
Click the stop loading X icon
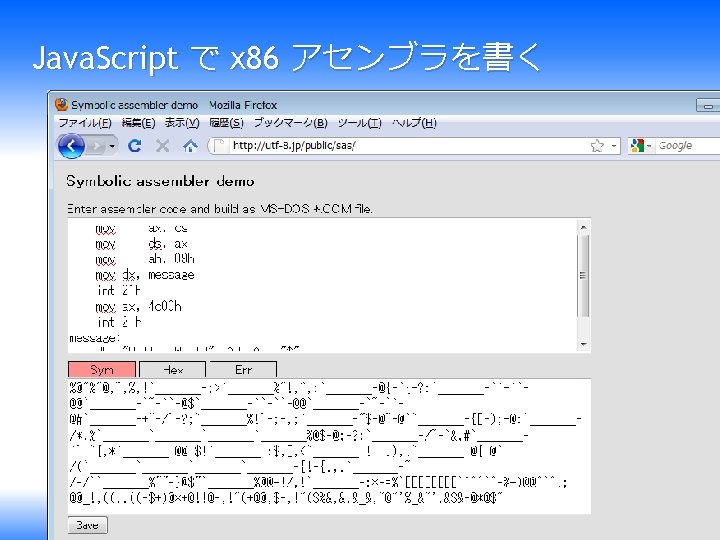[x=162, y=146]
